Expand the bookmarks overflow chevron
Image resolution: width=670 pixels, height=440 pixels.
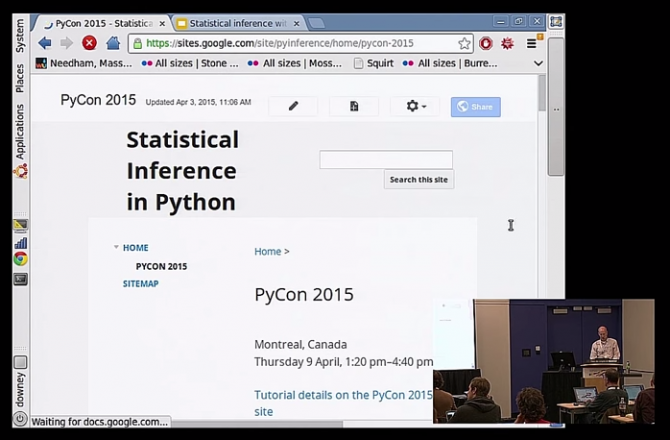538,63
